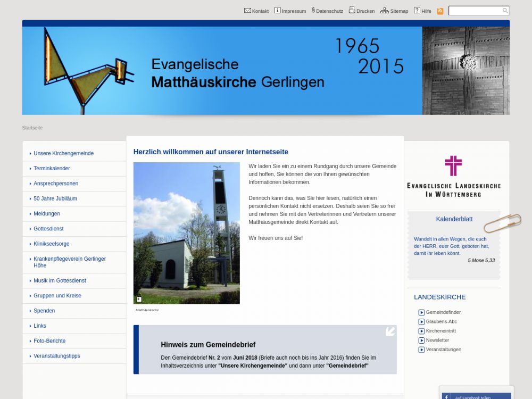Click the arrow icon in Gemeindebrief notice
Viewport: 532px width, 399px height.
[x=390, y=331]
